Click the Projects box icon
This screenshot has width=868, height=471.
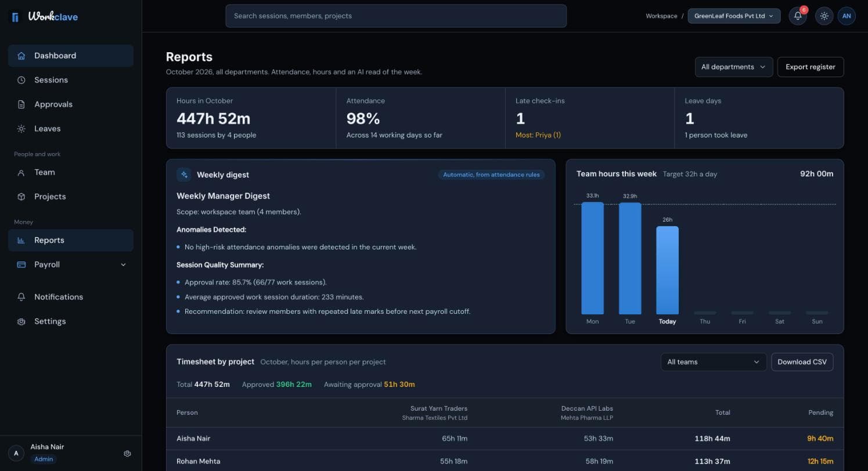click(21, 197)
